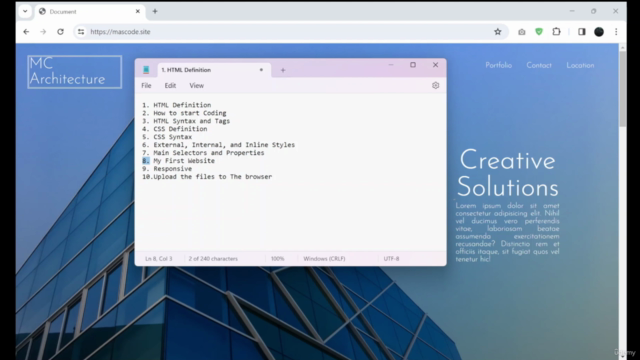This screenshot has width=640, height=360.
Task: Click the web page vertical scrollbar
Action: pos(622,90)
